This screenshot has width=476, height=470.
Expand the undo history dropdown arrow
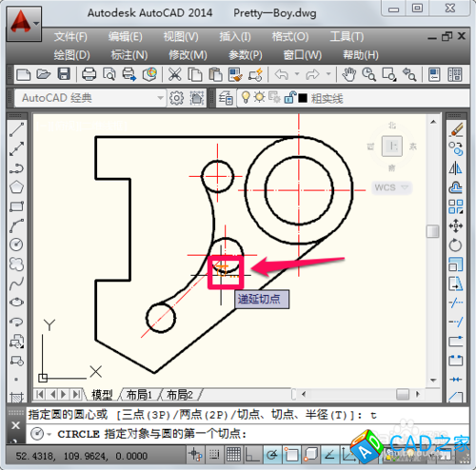[297, 74]
